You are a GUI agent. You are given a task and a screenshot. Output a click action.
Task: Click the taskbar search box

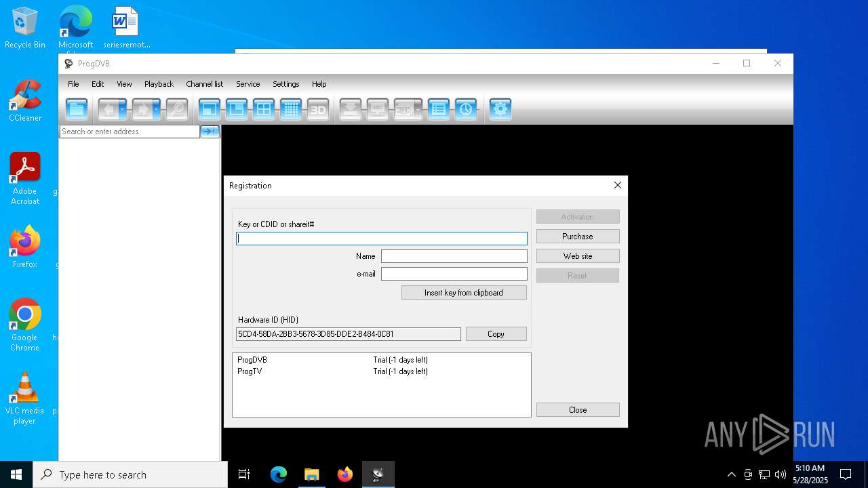(x=130, y=474)
